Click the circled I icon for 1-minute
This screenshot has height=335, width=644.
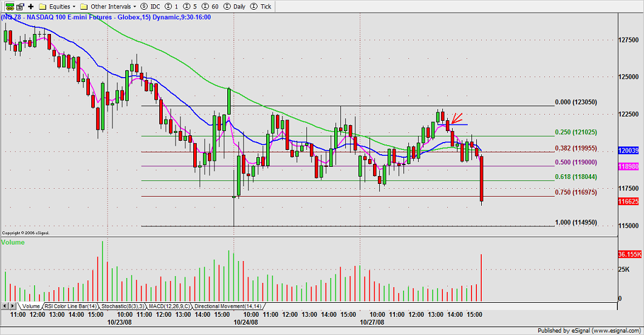168,7
